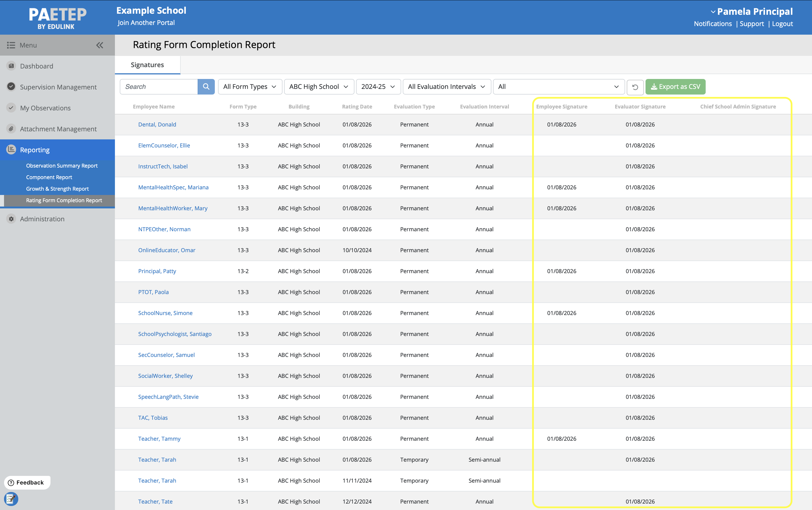Open Supervision Management from the sidebar
The width and height of the screenshot is (812, 510).
58,87
